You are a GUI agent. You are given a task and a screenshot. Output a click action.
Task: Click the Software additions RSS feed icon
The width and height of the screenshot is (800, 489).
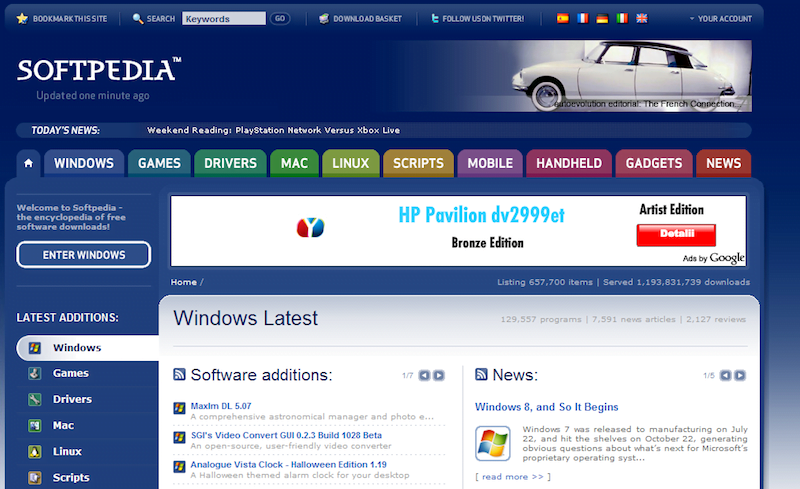coord(179,374)
